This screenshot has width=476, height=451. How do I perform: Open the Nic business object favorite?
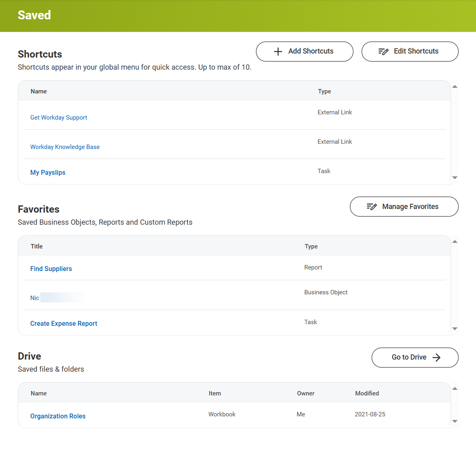34,298
